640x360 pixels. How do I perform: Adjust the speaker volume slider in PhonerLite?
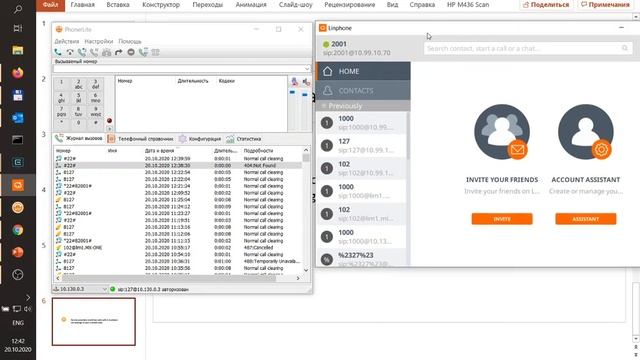coord(305,94)
